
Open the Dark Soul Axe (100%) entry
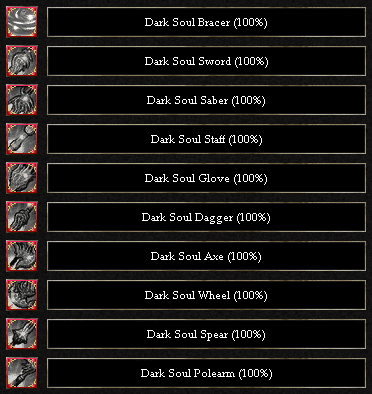pos(206,256)
